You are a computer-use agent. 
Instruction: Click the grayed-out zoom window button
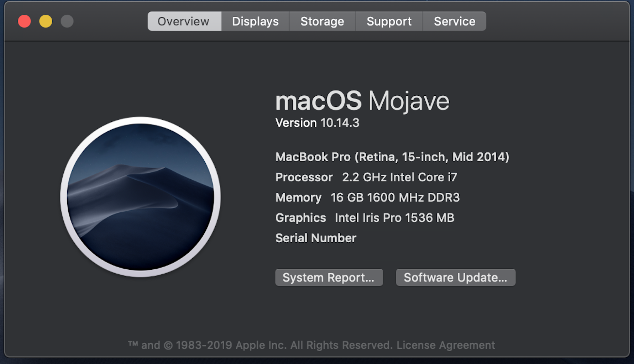(x=67, y=21)
